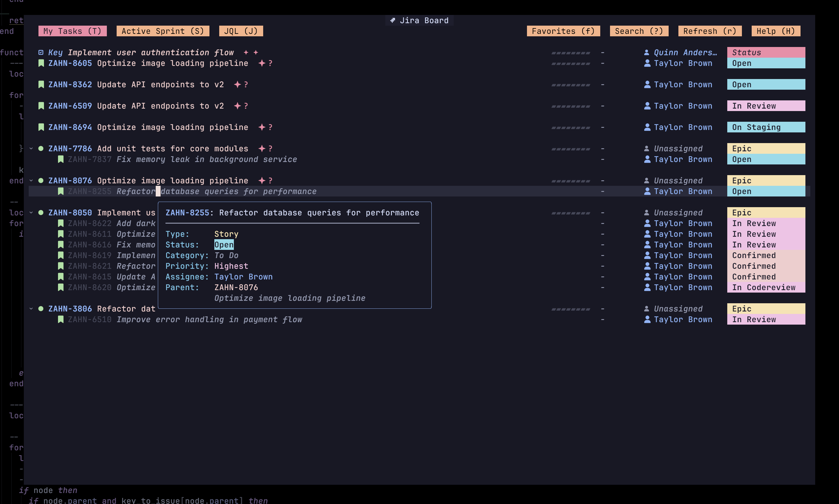Collapse the ZAHN-3806 epic chevron
This screenshot has height=504, width=839.
(31, 309)
